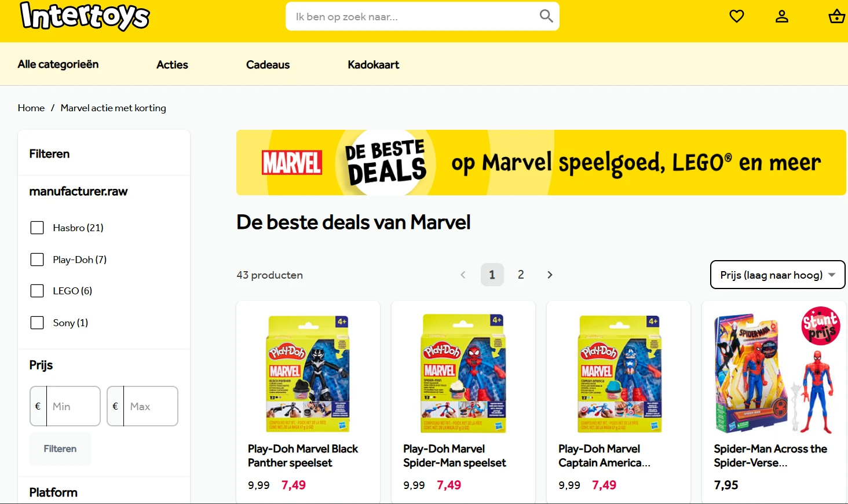Open the Acties menu item
Screen dimensions: 848x504
[171, 64]
